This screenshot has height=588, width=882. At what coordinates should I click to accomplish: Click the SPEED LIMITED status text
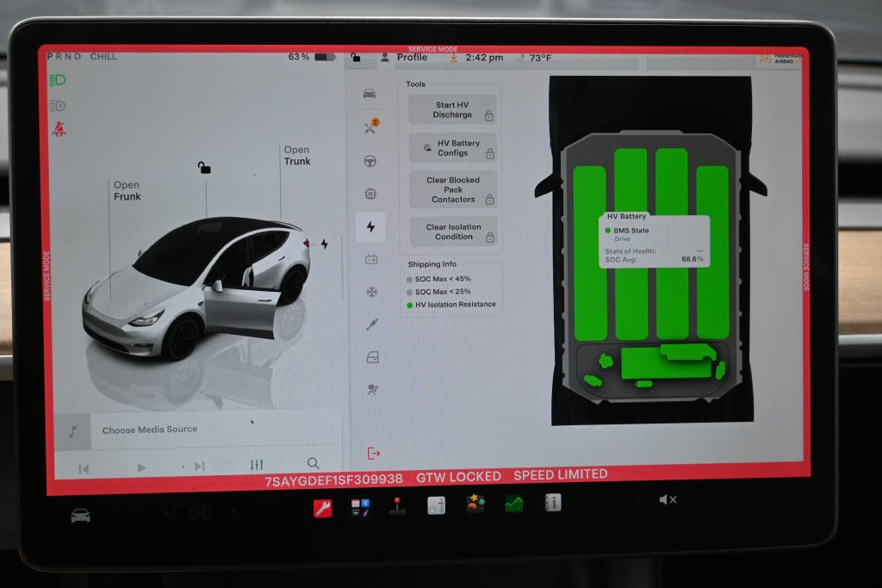[x=560, y=474]
